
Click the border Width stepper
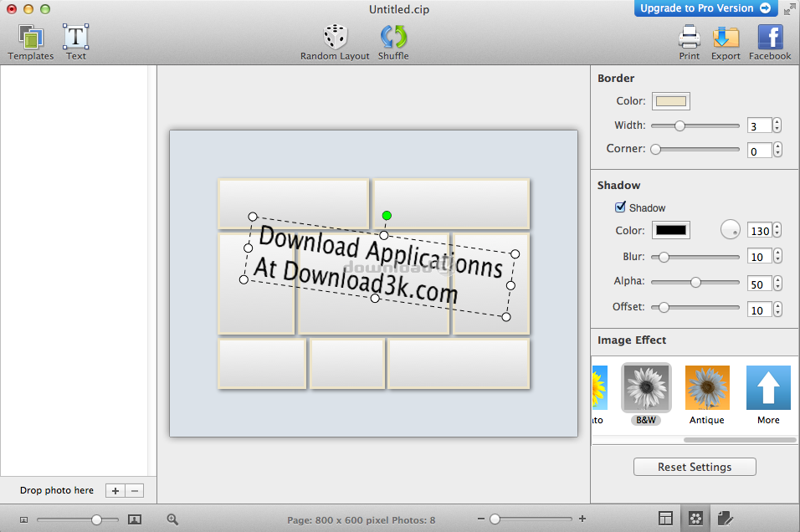(x=777, y=125)
